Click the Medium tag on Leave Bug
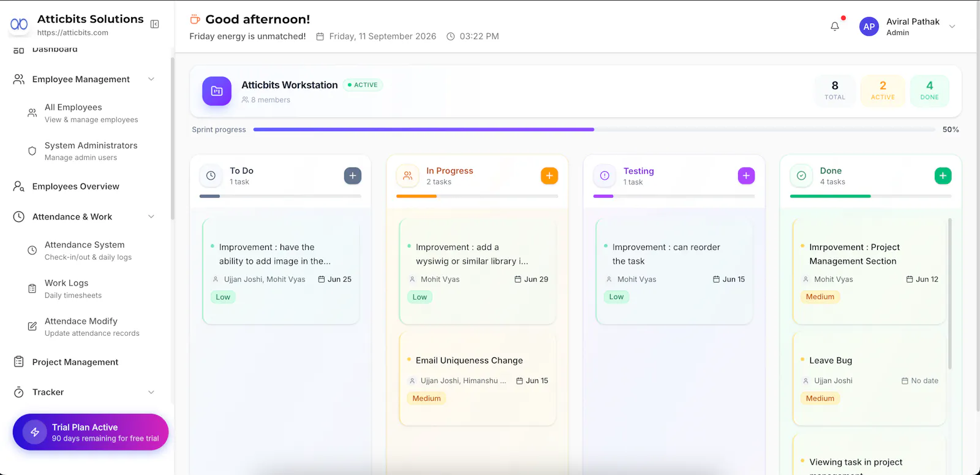 pyautogui.click(x=820, y=398)
